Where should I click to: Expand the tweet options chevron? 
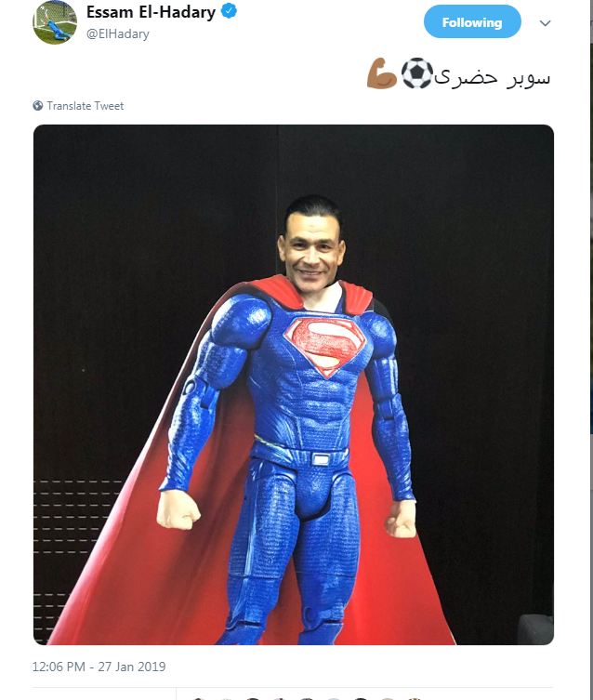(x=545, y=22)
